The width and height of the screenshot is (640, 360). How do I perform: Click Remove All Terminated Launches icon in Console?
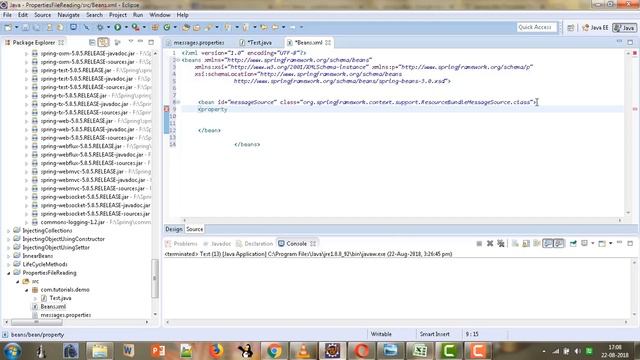click(501, 244)
